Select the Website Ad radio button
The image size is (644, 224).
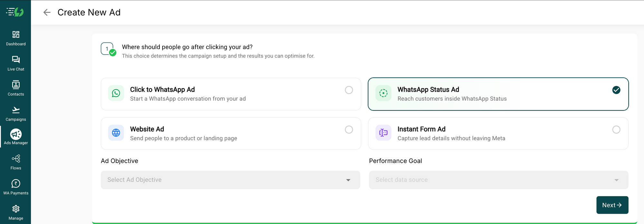tap(349, 130)
